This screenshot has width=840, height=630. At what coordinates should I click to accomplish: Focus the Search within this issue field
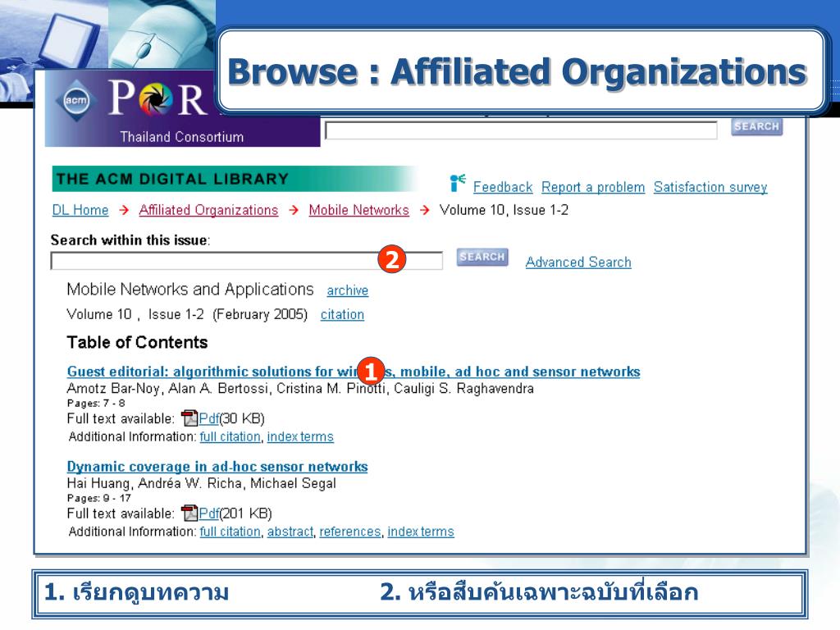click(x=246, y=261)
